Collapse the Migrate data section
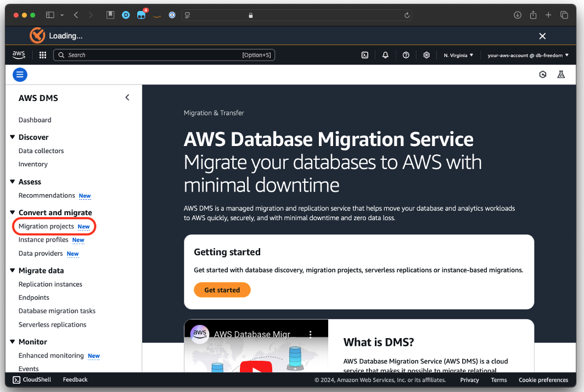 point(12,271)
